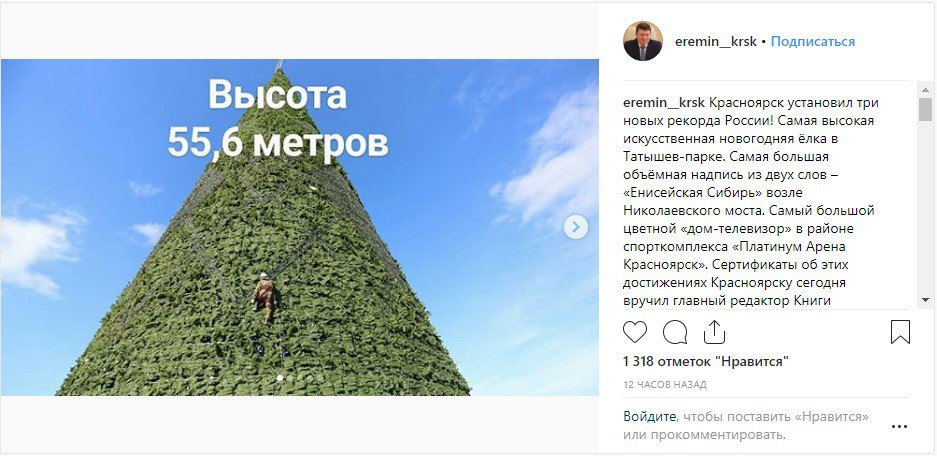
Task: Open eremin__krsk username in the header
Action: click(715, 41)
